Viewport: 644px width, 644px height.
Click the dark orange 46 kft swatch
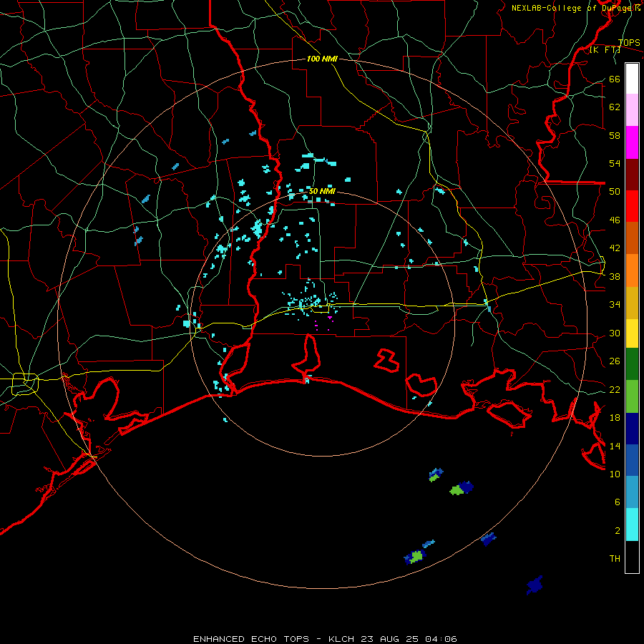pyautogui.click(x=632, y=238)
